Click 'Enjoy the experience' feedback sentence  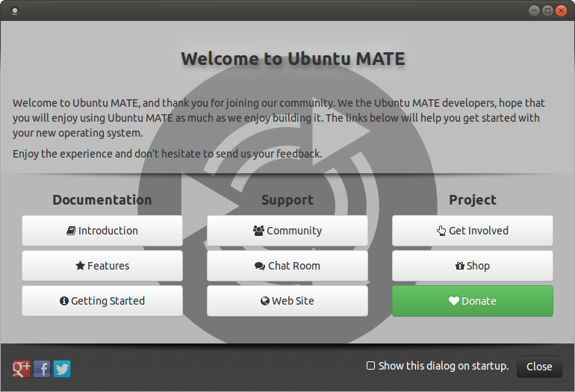tap(167, 154)
